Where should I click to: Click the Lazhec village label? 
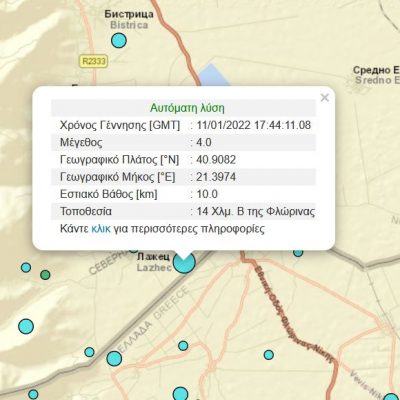[x=154, y=262]
